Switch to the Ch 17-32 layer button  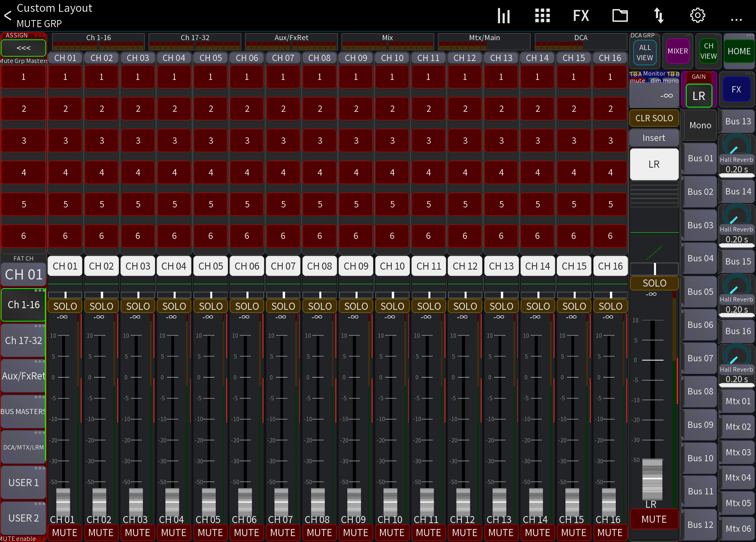(23, 340)
